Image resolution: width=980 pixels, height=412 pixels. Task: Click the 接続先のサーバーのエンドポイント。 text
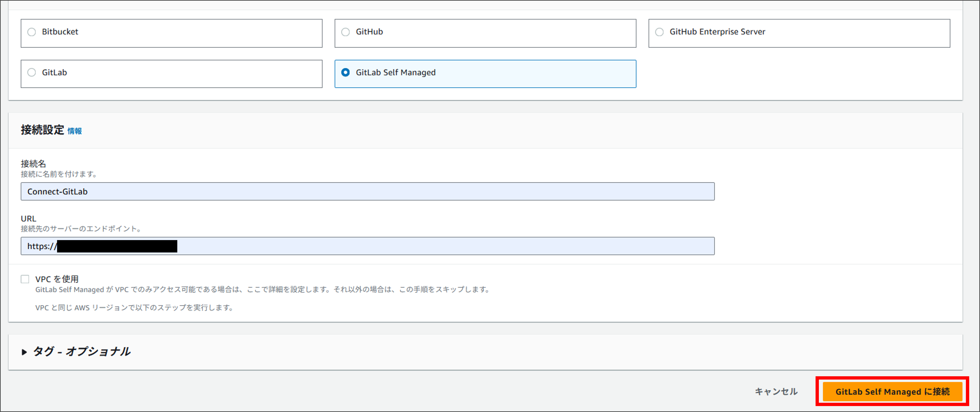(x=81, y=229)
